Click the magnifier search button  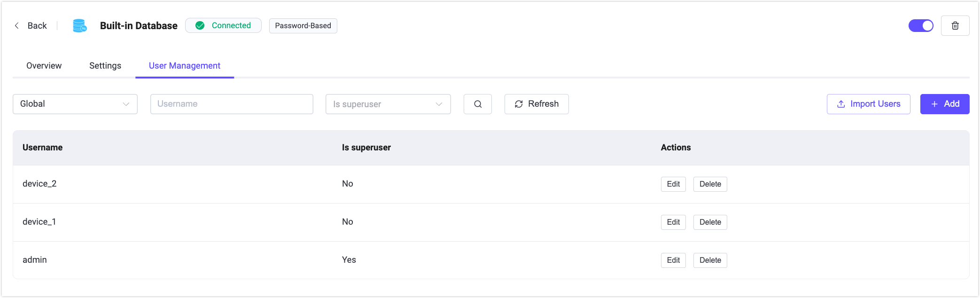pyautogui.click(x=478, y=104)
